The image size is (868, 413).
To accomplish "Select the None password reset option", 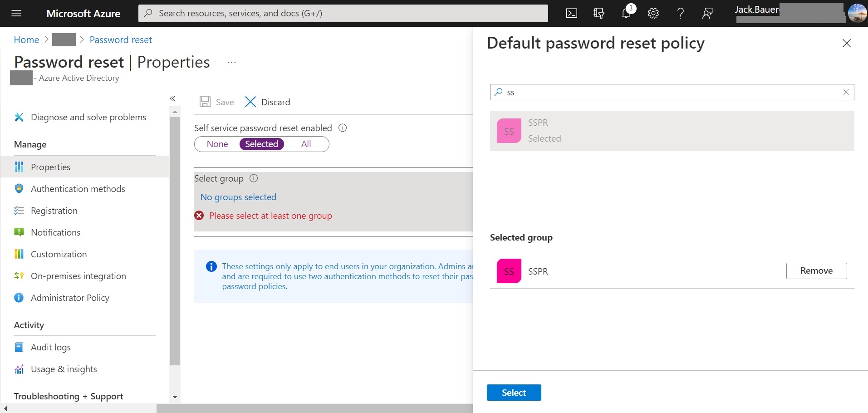I will pyautogui.click(x=217, y=144).
